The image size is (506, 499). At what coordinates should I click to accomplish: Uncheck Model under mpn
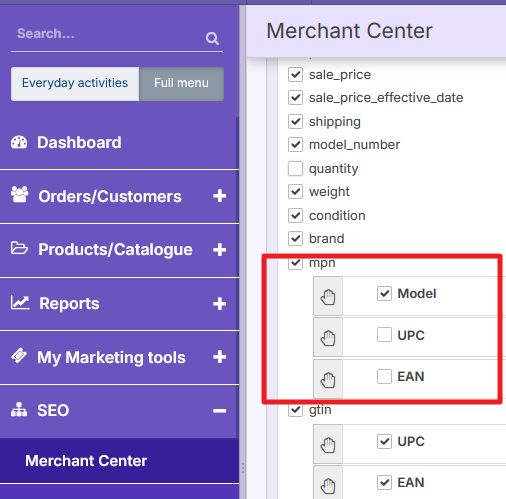(x=384, y=294)
